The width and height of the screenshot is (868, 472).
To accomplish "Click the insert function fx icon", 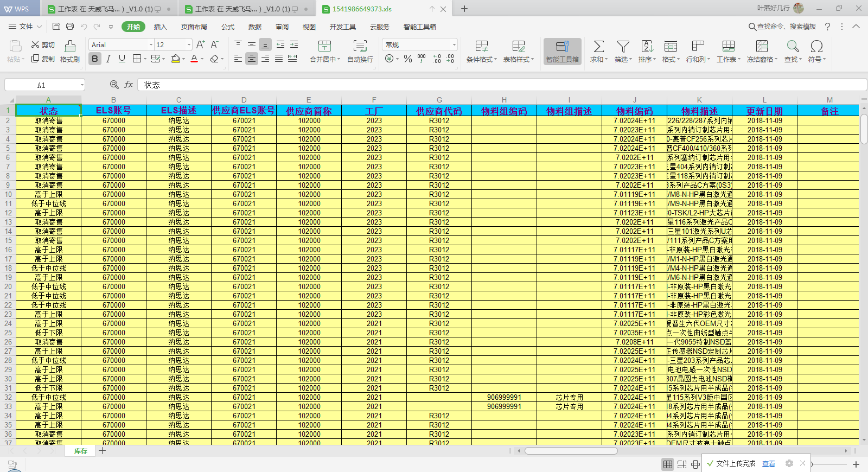I will coord(129,85).
